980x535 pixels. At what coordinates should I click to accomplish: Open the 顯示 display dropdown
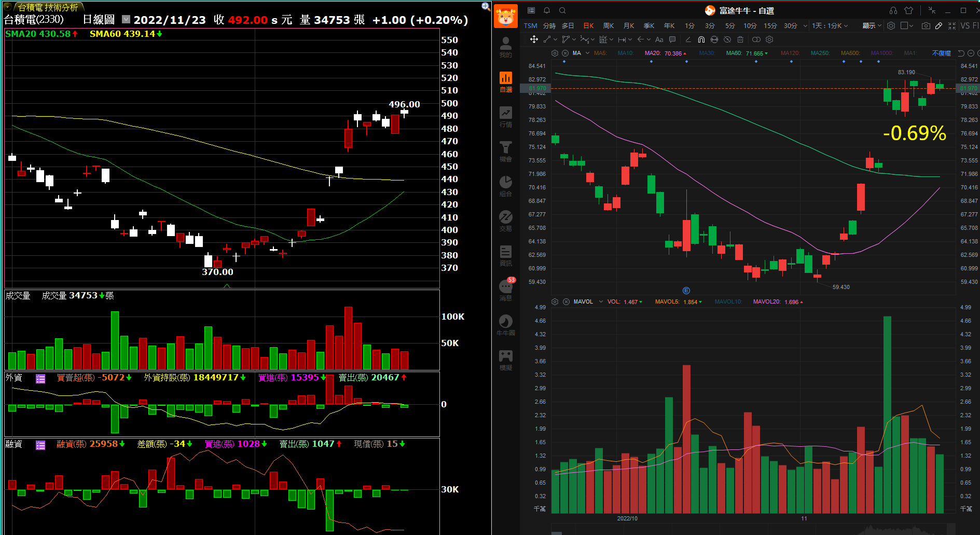(x=872, y=25)
